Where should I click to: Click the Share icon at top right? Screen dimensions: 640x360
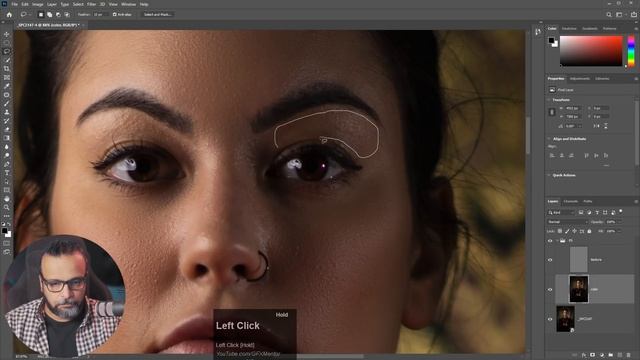(634, 15)
